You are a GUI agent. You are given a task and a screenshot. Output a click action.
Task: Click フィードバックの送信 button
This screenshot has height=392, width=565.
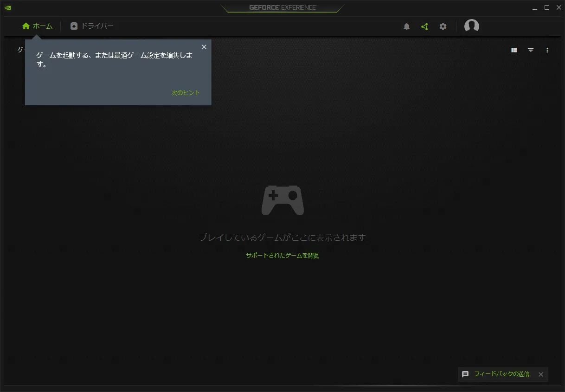501,374
